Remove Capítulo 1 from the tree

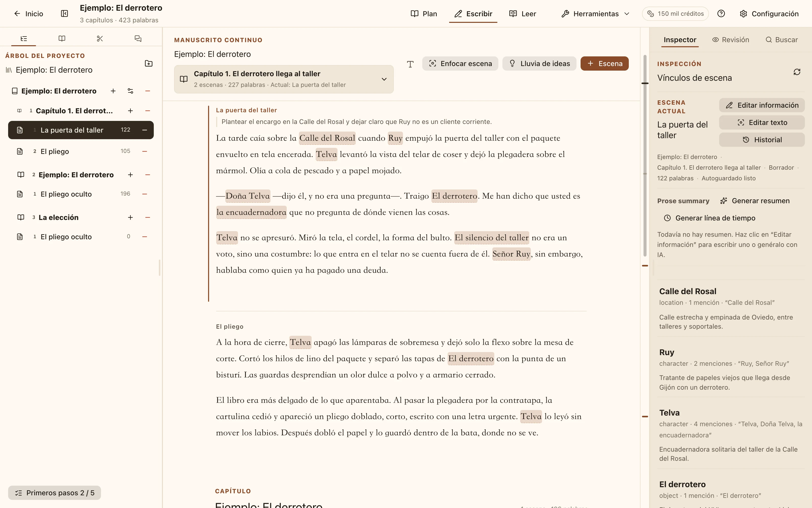click(x=148, y=111)
